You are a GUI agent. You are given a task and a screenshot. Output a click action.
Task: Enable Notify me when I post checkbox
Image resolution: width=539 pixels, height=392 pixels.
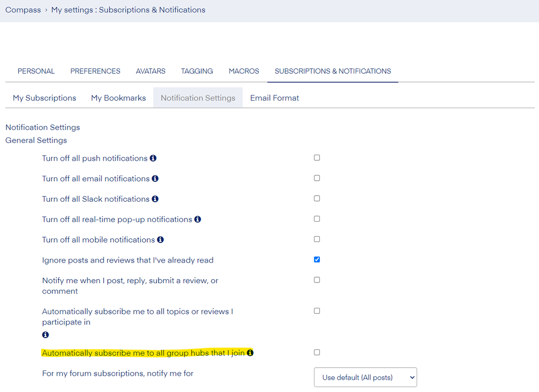pos(317,280)
